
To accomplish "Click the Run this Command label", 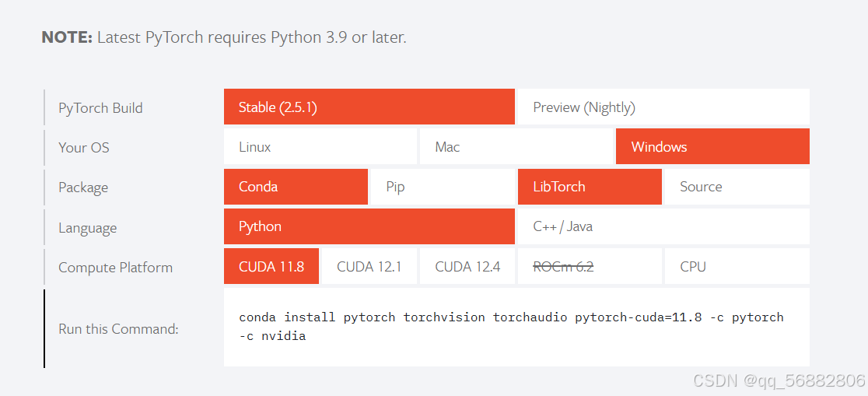I will click(118, 329).
